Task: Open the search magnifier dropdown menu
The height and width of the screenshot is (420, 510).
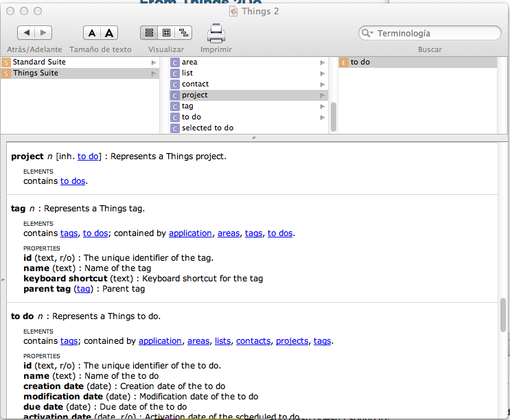Action: click(369, 34)
